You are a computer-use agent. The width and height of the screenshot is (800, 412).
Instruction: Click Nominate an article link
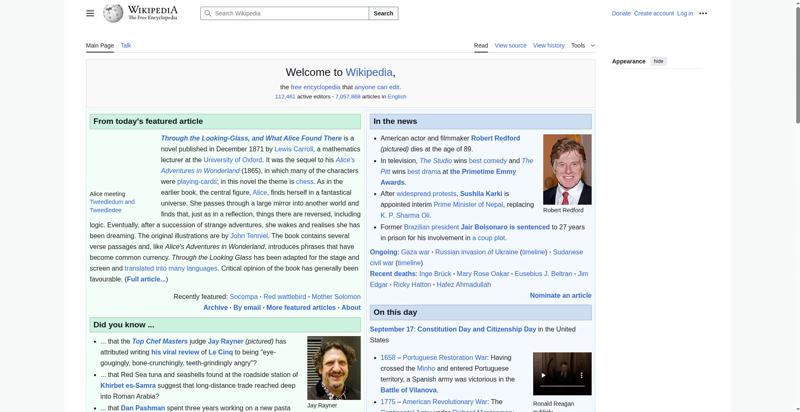(560, 295)
